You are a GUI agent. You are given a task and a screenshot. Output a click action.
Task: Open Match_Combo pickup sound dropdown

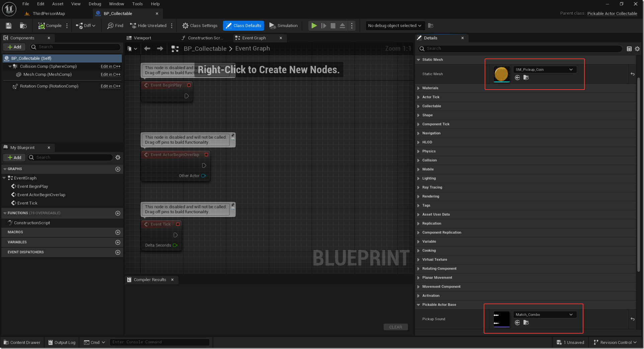pyautogui.click(x=545, y=315)
